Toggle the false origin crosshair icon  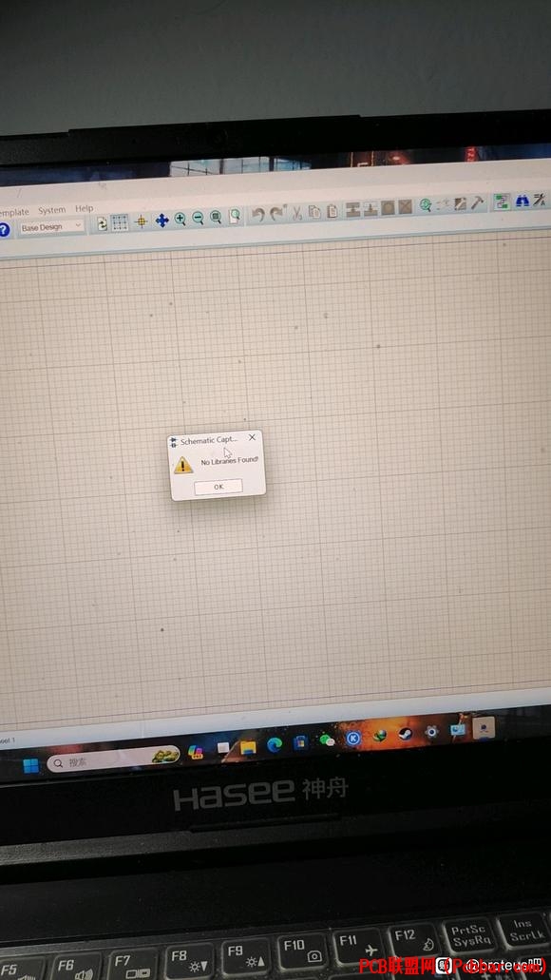coord(142,221)
